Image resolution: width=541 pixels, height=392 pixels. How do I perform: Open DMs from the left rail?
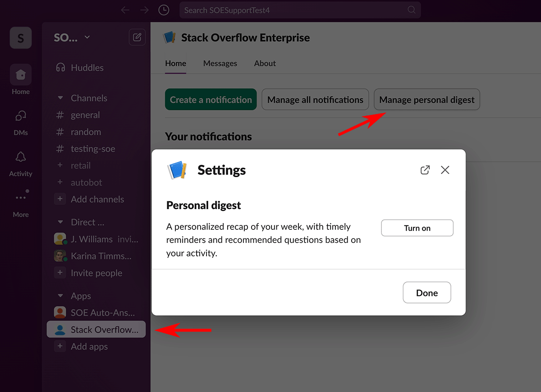tap(21, 116)
